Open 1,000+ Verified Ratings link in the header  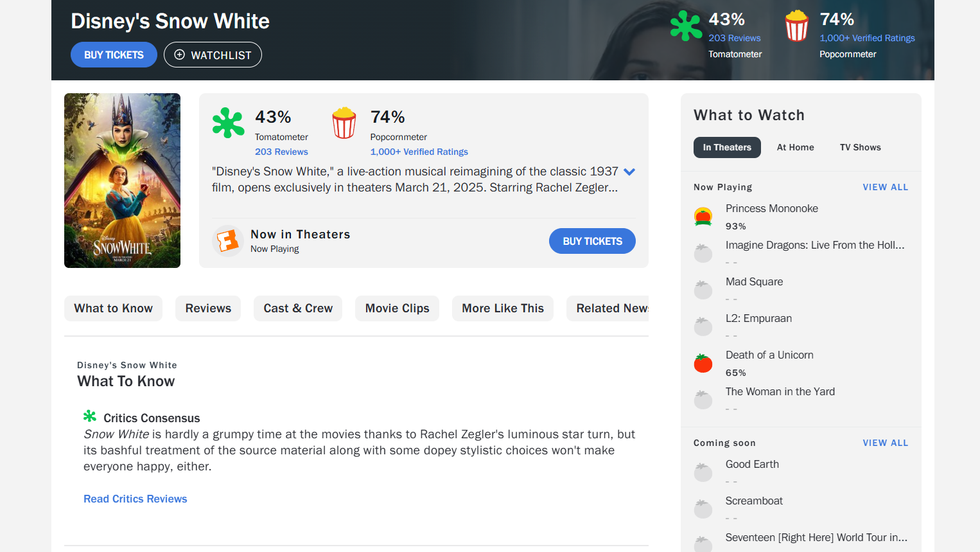[x=867, y=38]
